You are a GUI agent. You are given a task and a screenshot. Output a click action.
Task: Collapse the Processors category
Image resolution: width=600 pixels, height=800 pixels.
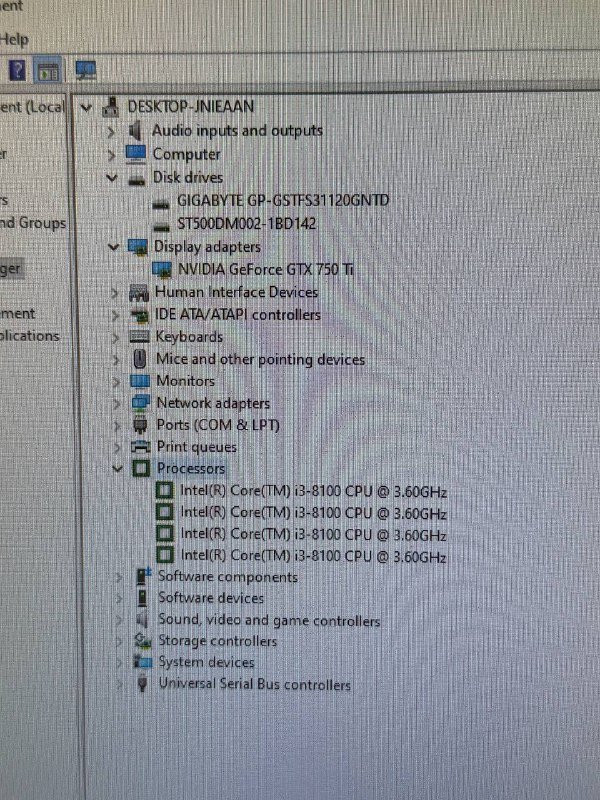(117, 468)
